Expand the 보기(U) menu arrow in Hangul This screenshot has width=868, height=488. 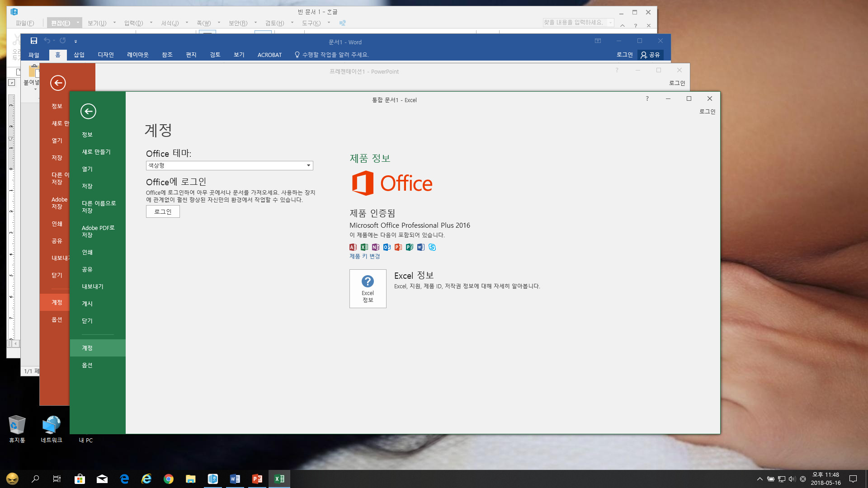coord(114,23)
